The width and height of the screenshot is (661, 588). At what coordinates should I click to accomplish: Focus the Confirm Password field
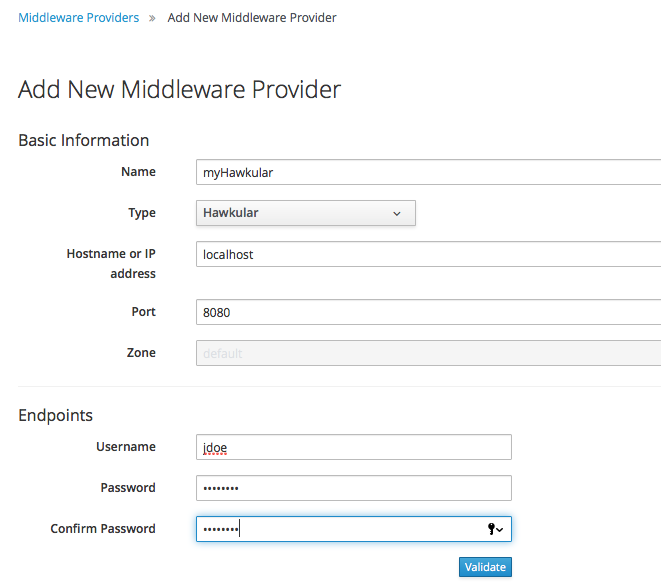pos(354,529)
